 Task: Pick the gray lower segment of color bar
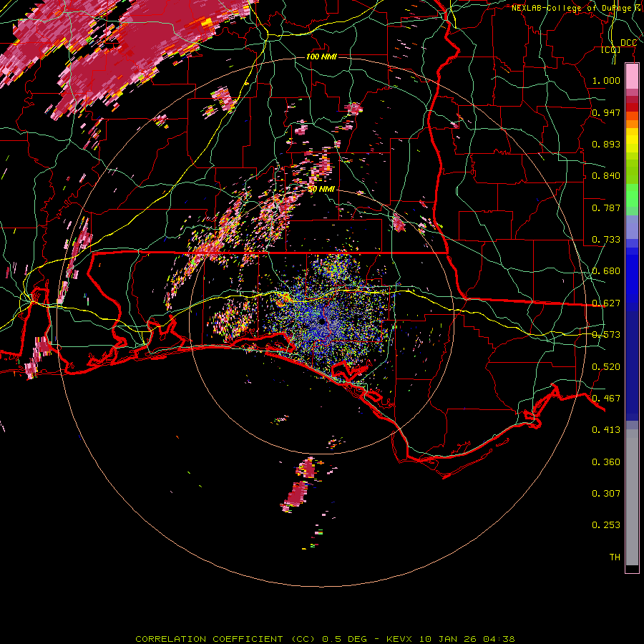[x=632, y=497]
